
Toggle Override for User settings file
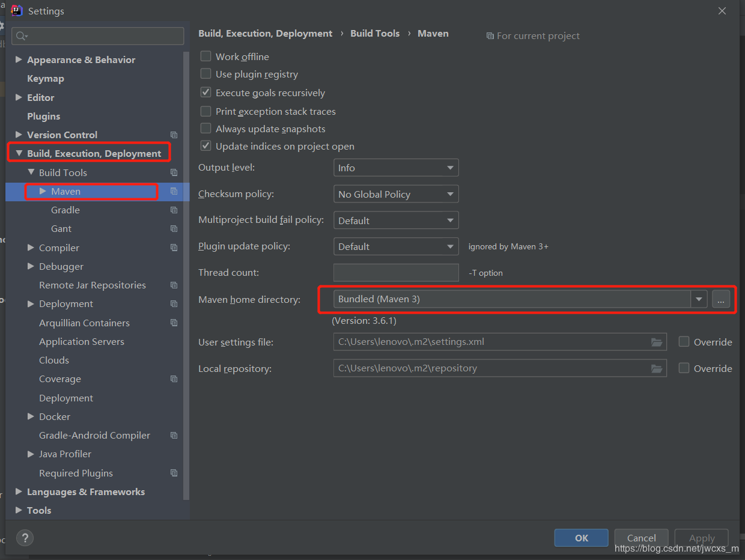click(684, 342)
